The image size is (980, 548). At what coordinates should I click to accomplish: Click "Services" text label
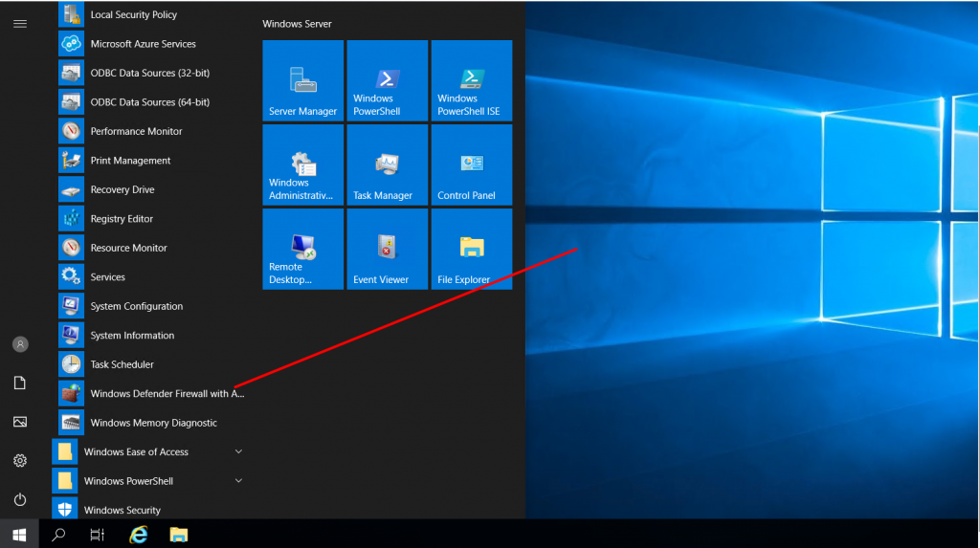click(x=107, y=276)
